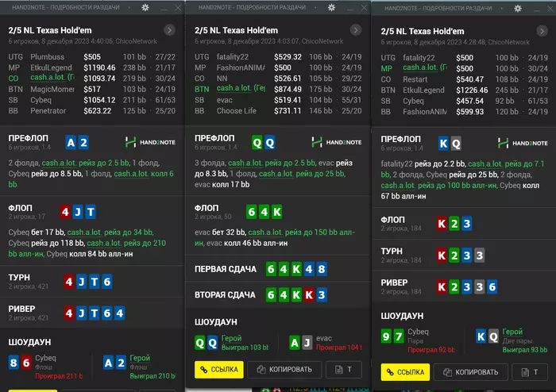Expand arrow next to the 4:40:06 hand header

[x=170, y=30]
